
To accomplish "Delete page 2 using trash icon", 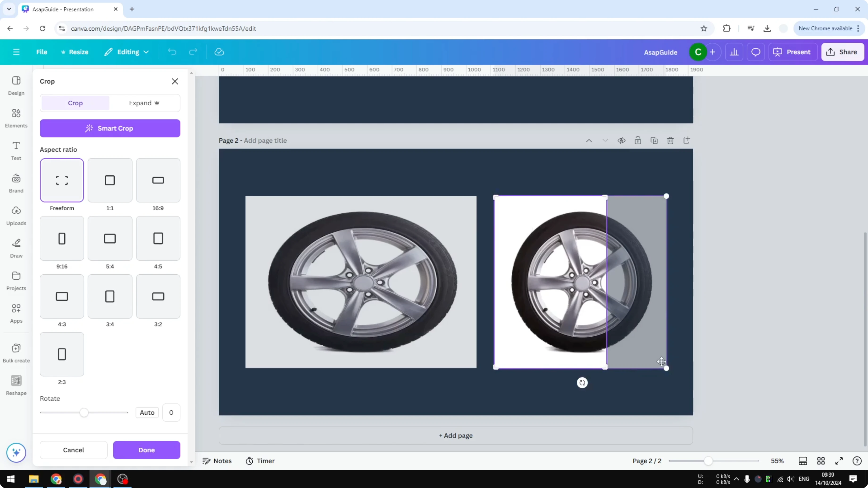I will [670, 141].
